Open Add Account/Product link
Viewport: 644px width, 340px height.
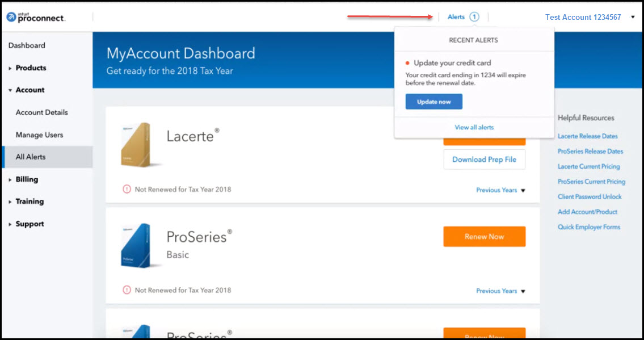587,212
